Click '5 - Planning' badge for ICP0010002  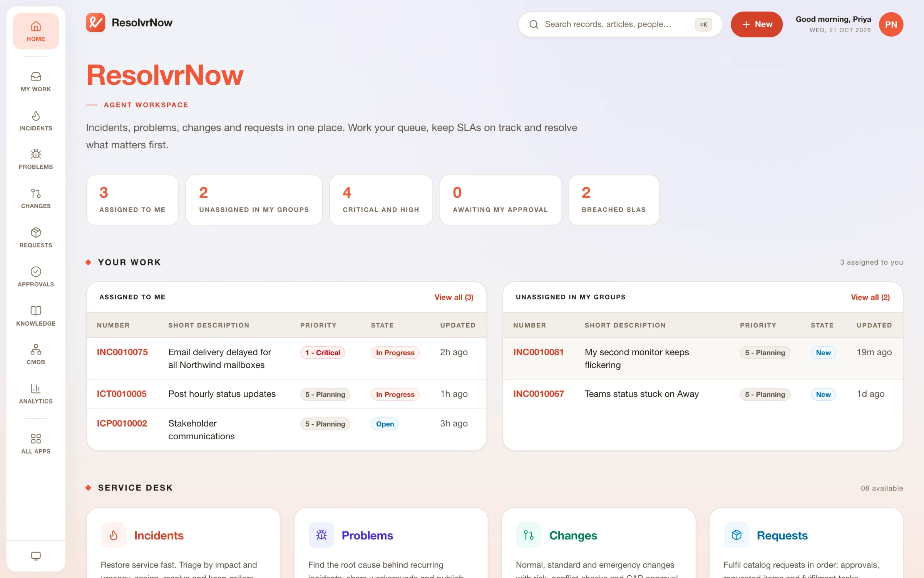[x=325, y=424]
